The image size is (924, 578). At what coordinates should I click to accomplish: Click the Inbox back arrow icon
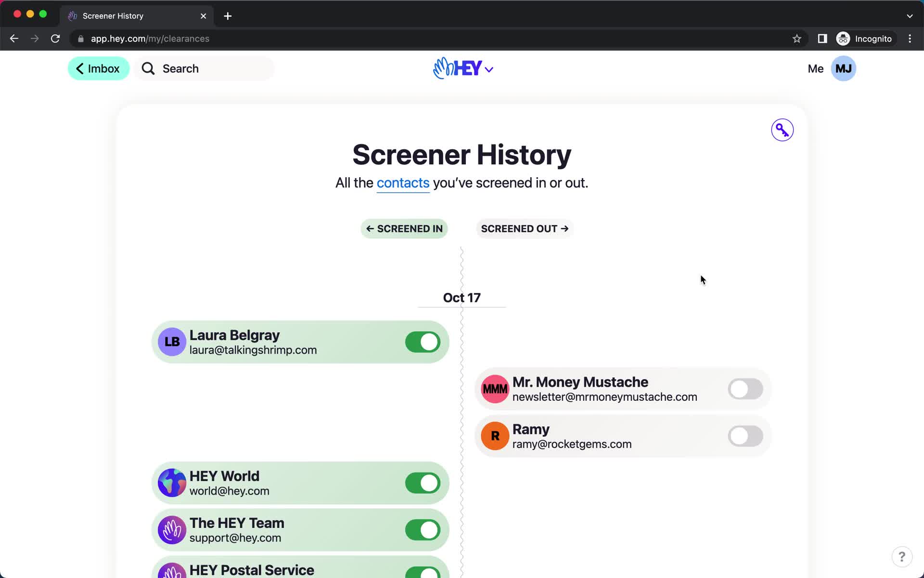coord(80,68)
